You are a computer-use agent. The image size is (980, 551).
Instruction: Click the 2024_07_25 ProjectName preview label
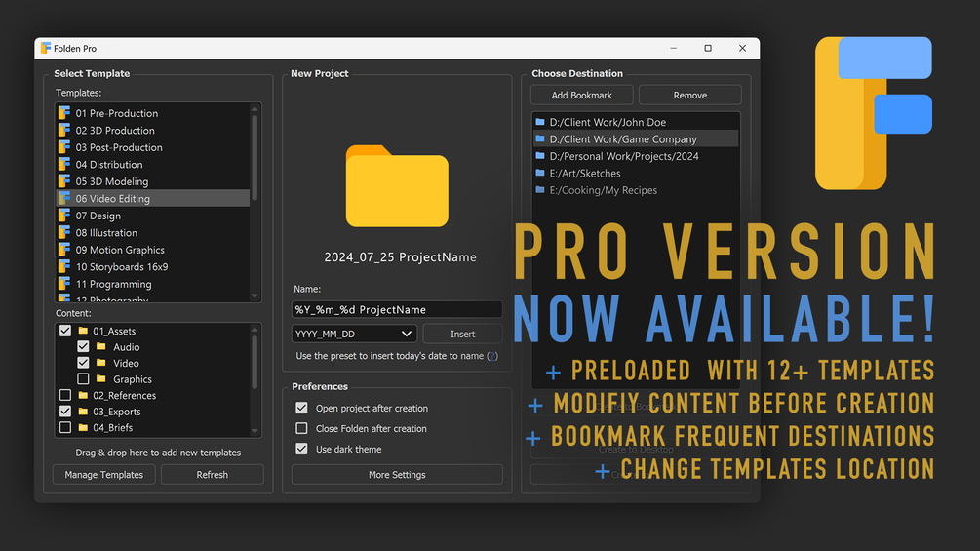400,256
